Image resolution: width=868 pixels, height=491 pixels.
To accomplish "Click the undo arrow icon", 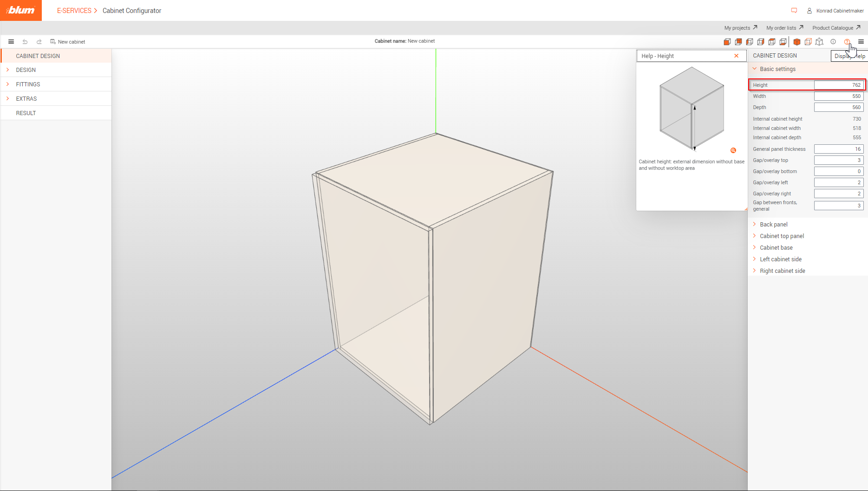I will pos(25,42).
